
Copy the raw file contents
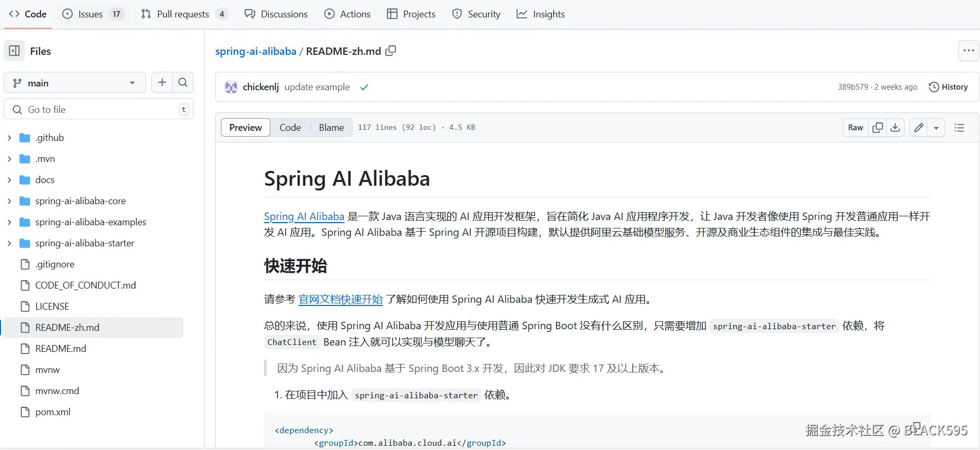coord(878,128)
